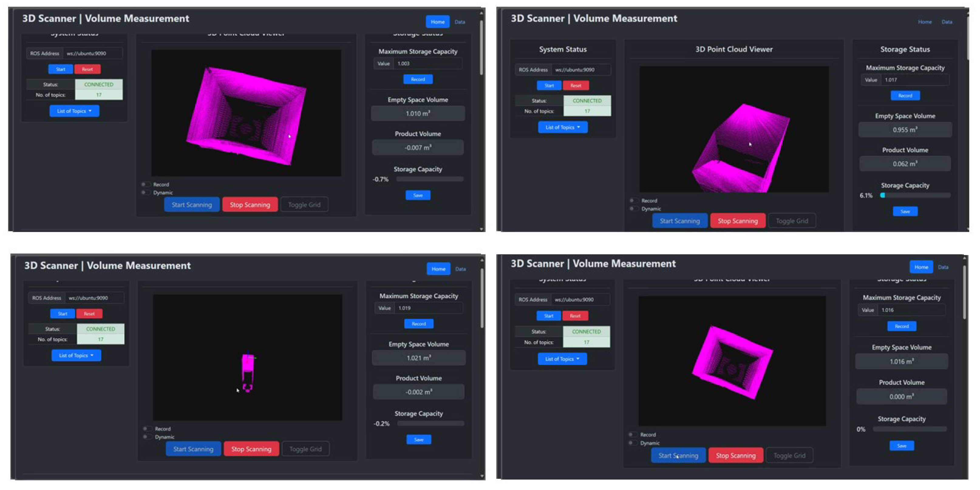Image resolution: width=980 pixels, height=490 pixels.
Task: Start Scanning in bottom-right screenshot
Action: (x=678, y=455)
